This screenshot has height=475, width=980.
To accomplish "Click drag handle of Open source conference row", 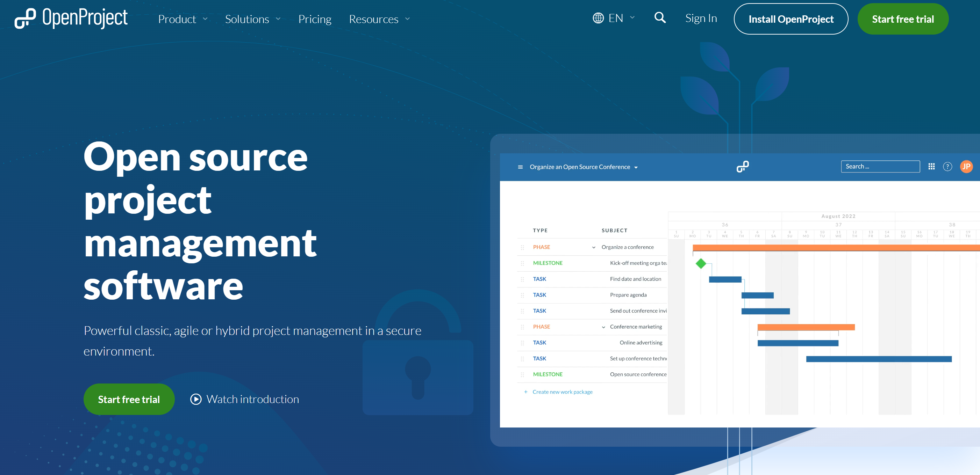I will [522, 375].
